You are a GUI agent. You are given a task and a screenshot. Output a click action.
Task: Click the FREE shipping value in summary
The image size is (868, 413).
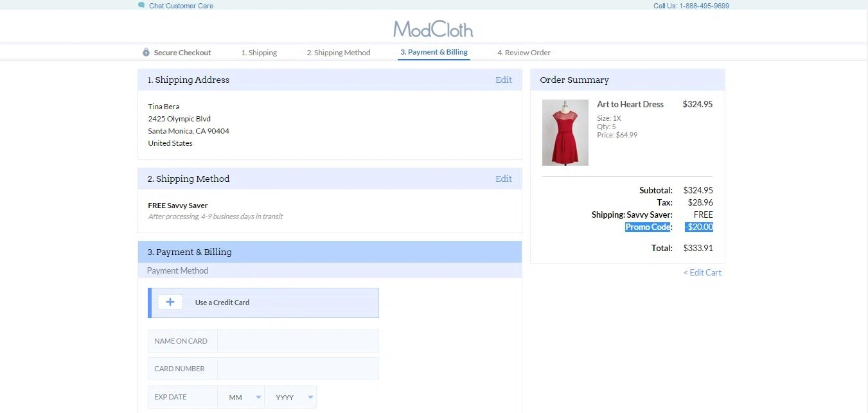(x=704, y=215)
